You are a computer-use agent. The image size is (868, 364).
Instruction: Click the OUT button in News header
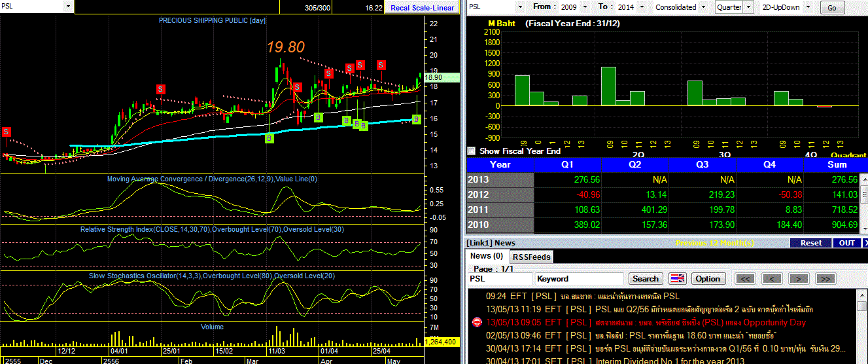click(x=846, y=243)
